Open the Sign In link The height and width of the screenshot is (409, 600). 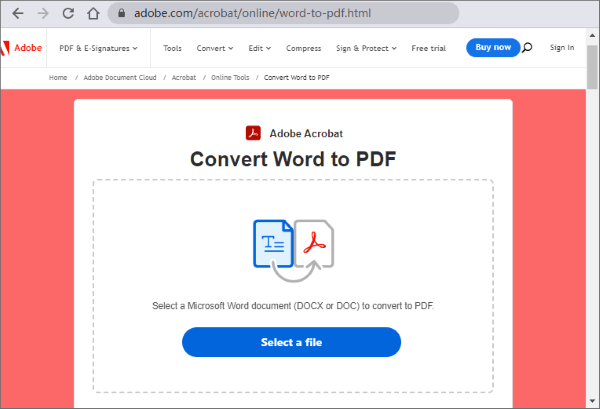(x=562, y=48)
